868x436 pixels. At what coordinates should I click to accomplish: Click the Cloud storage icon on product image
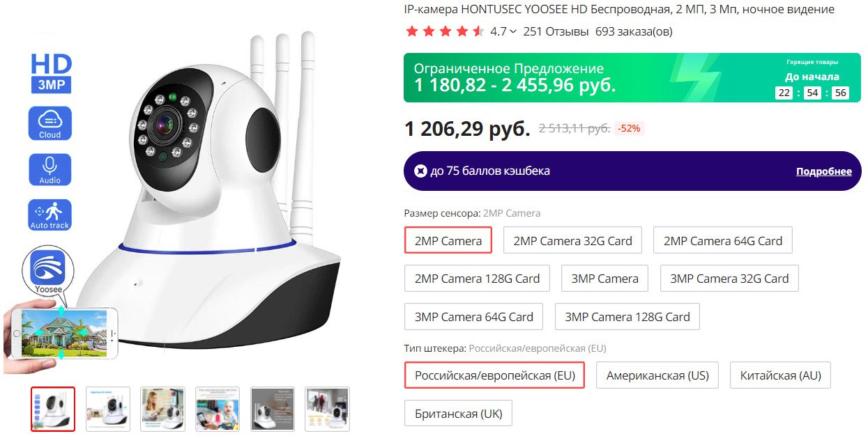pos(50,123)
